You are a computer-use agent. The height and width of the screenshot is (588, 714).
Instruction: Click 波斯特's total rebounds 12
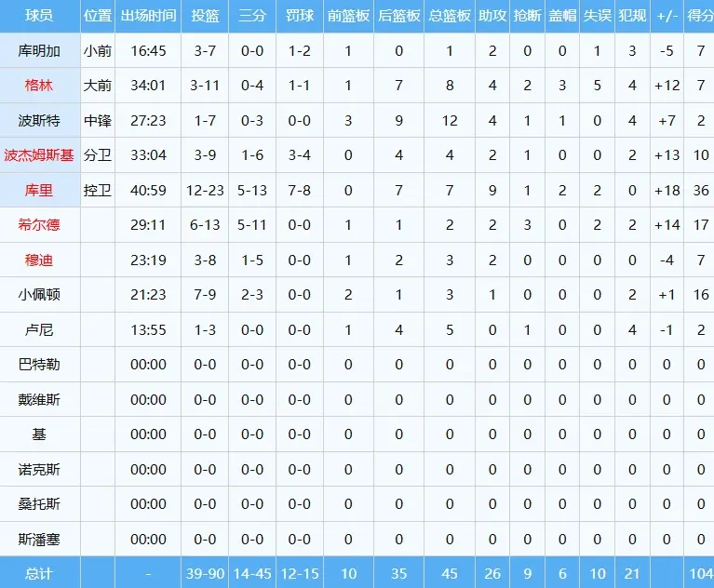pos(450,121)
